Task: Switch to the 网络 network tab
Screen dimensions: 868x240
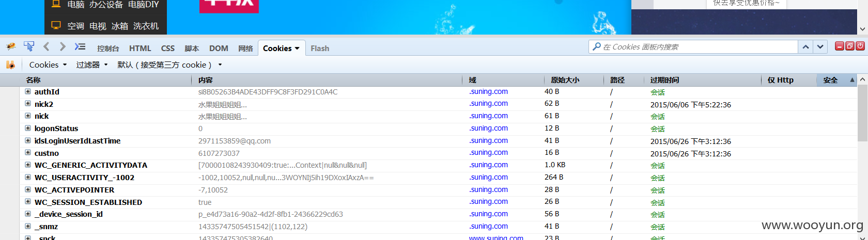Action: [x=245, y=48]
